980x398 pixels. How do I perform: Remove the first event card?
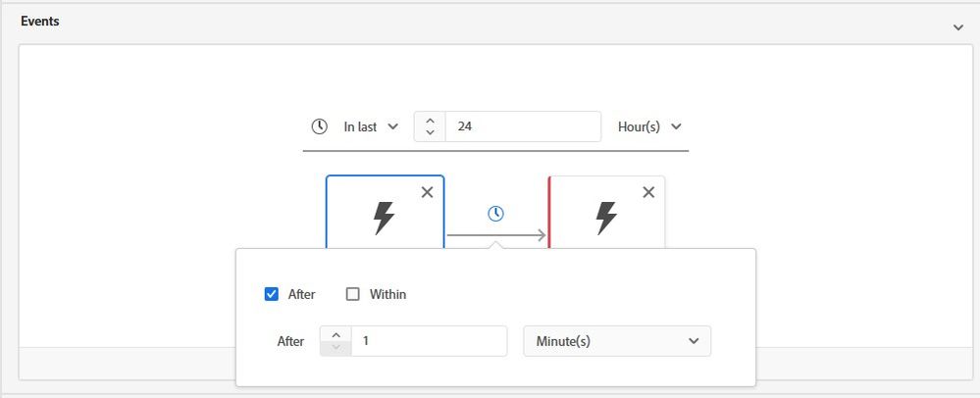(x=427, y=192)
